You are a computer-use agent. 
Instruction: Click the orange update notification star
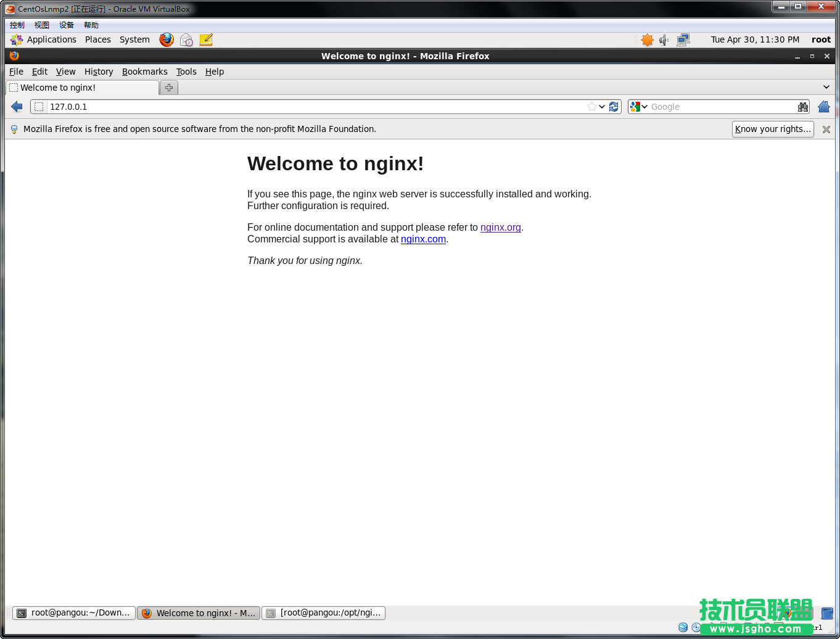[x=647, y=39]
